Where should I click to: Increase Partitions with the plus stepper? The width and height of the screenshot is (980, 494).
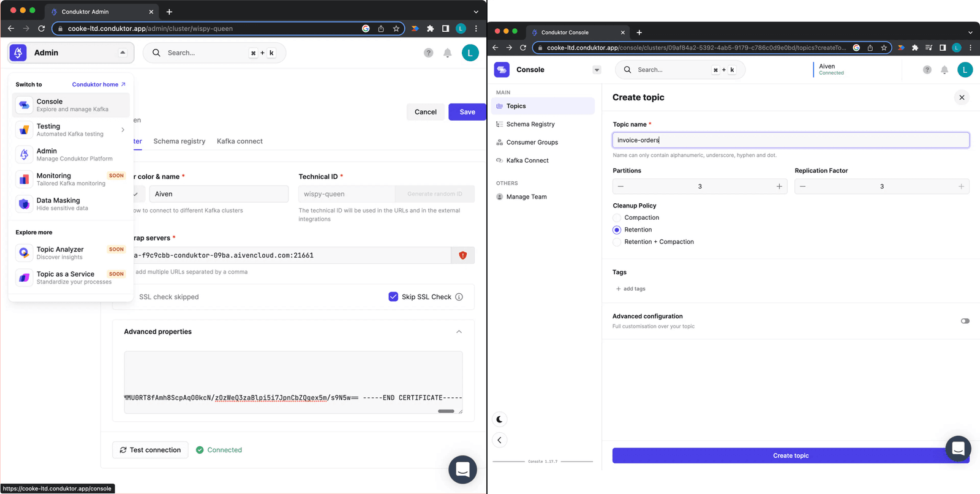(x=779, y=187)
